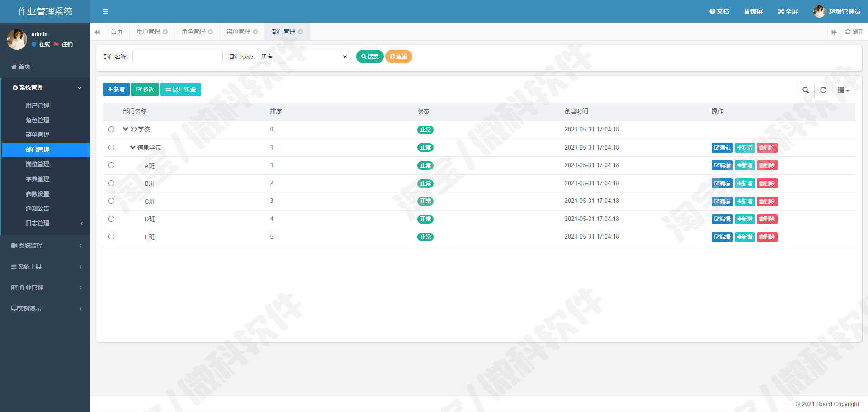Screen dimensions: 868x412
Task: Edit the E班 row
Action: [x=722, y=237]
